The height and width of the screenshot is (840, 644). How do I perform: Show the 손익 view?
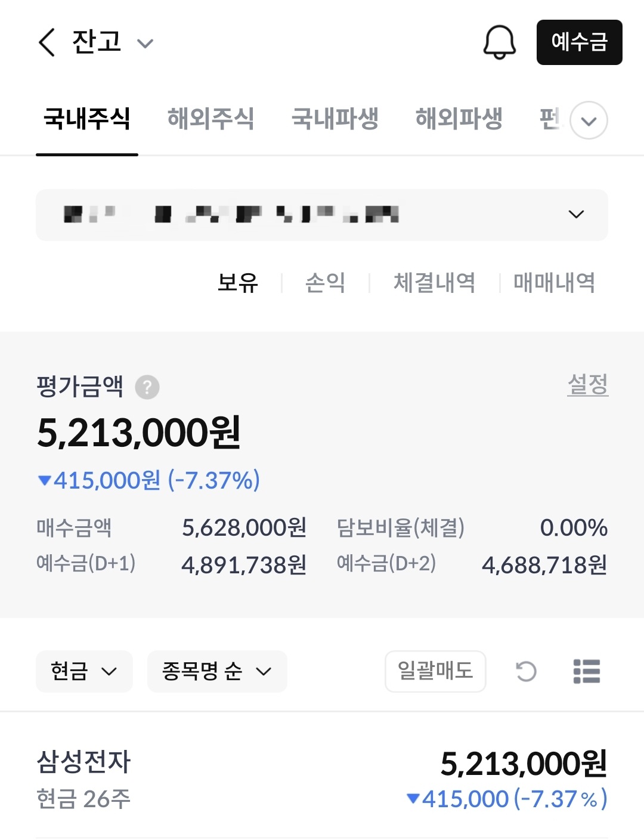[325, 282]
